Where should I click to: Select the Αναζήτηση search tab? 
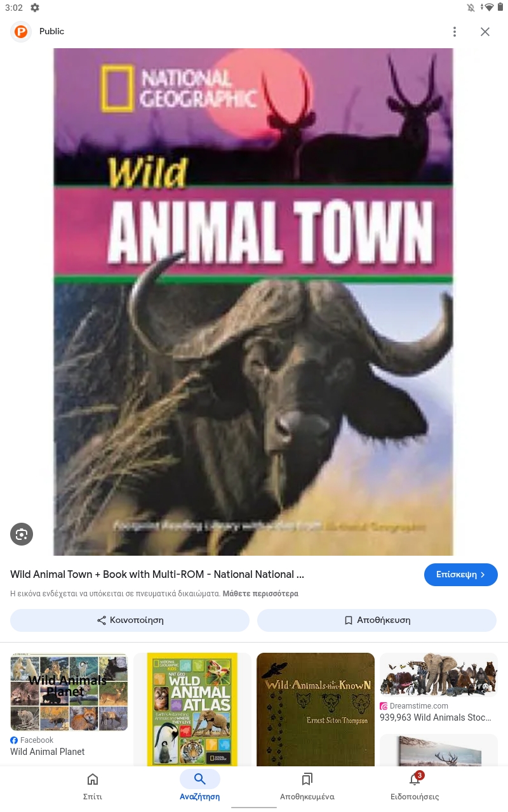point(200,787)
